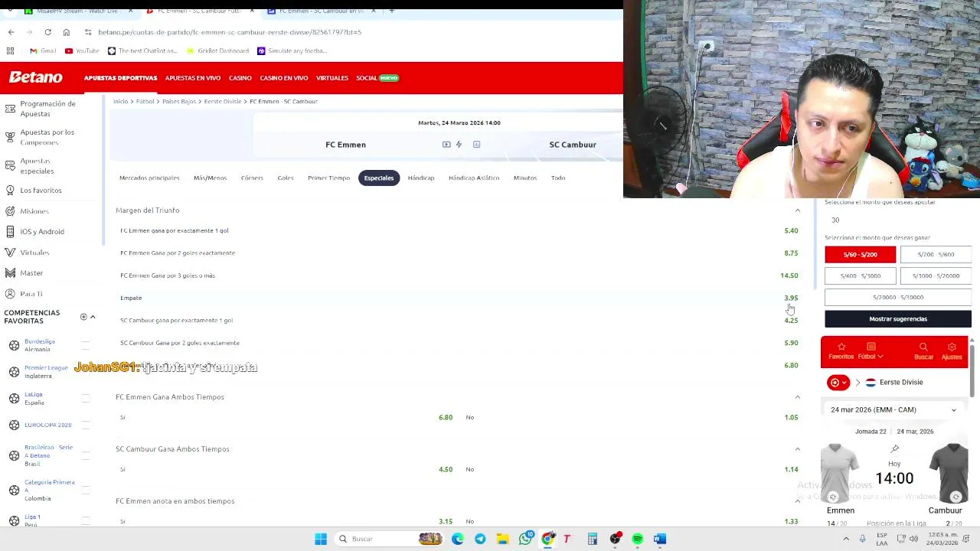The image size is (980, 551).
Task: Open Spotify from the taskbar
Action: (637, 539)
